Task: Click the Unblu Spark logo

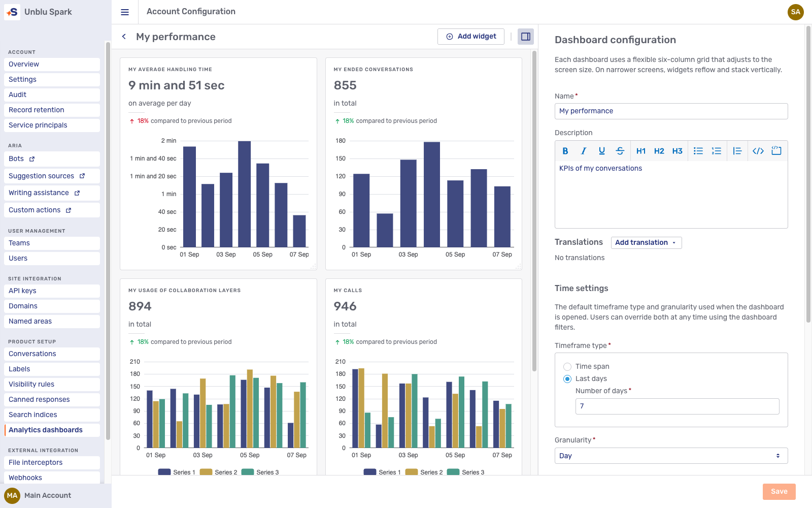Action: click(x=12, y=12)
